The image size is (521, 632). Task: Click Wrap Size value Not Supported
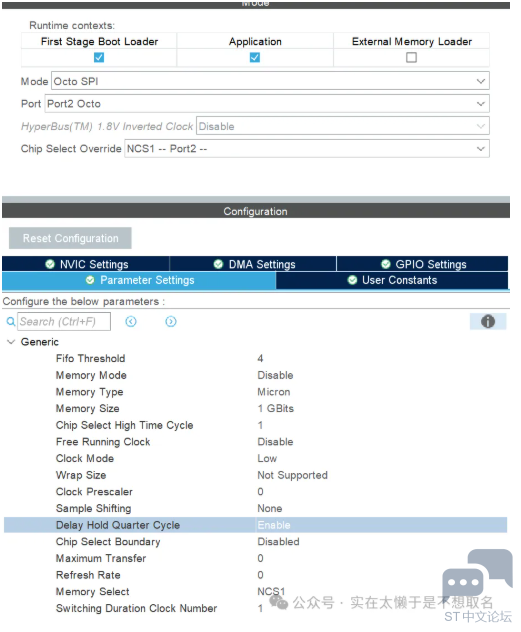pos(293,475)
